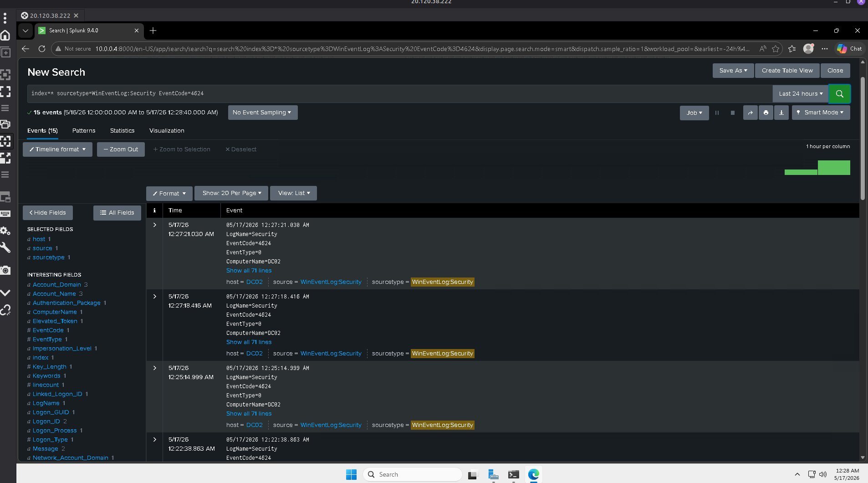Open Last 24 hours time picker

click(801, 93)
